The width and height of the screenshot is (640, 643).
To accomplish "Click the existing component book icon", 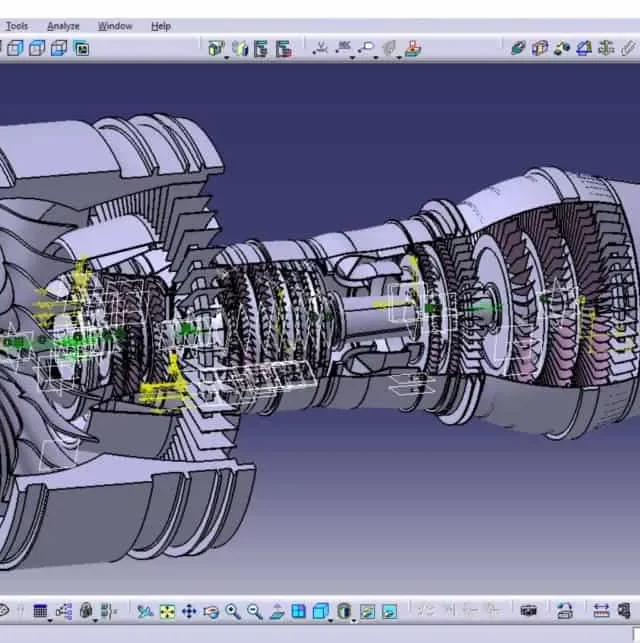I will [x=239, y=48].
